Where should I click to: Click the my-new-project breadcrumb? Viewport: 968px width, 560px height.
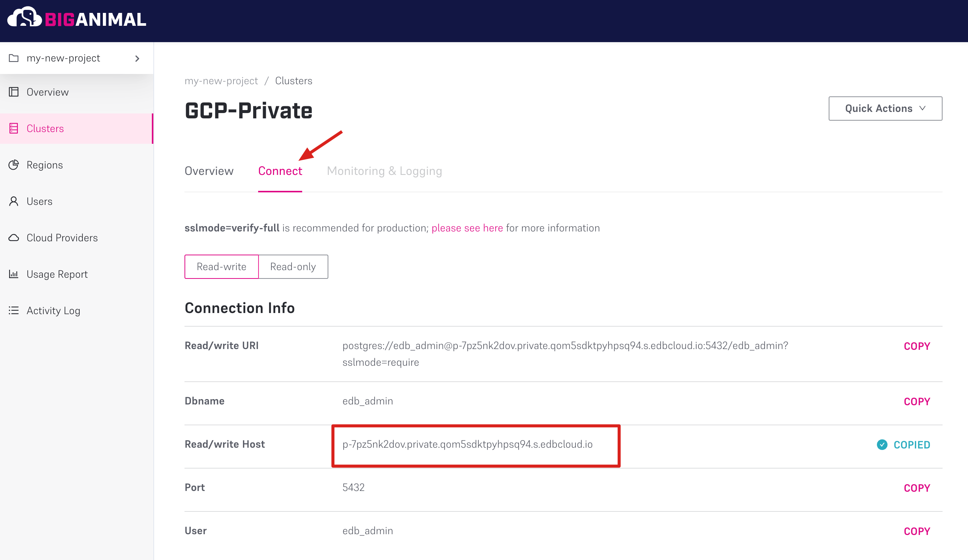click(x=221, y=81)
